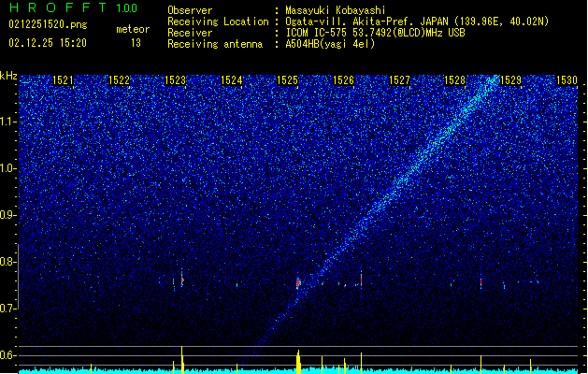Click the 1.1 kHz axis label
Screen dimensions: 588x374
(x=7, y=122)
